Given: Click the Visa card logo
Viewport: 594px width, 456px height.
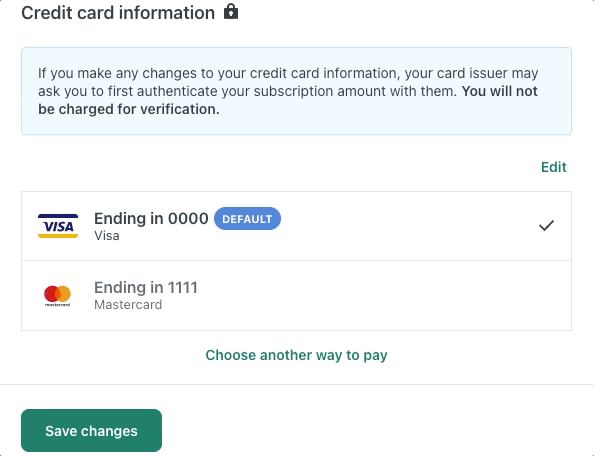Looking at the screenshot, I should point(58,226).
